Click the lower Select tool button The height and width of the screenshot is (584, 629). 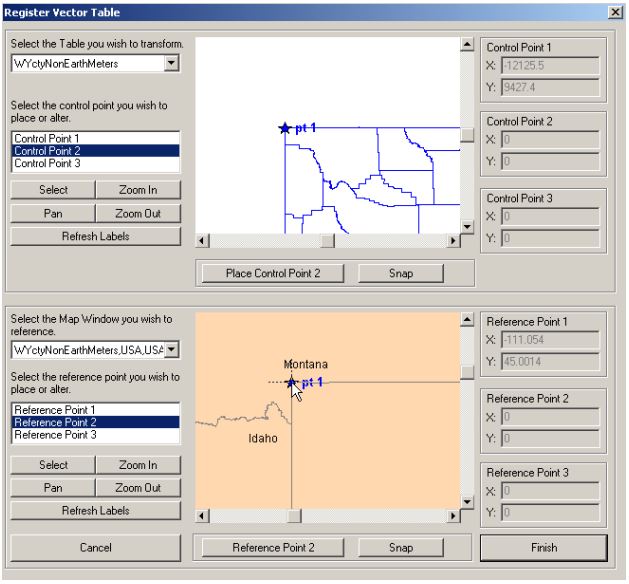[53, 465]
